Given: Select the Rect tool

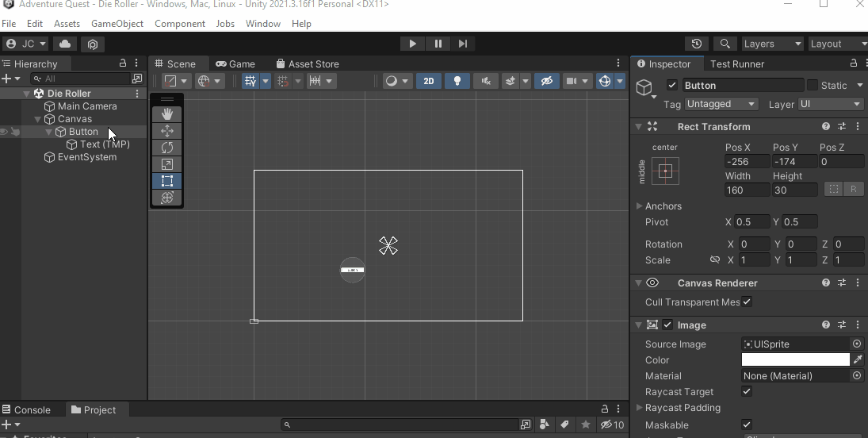Looking at the screenshot, I should pos(166,181).
